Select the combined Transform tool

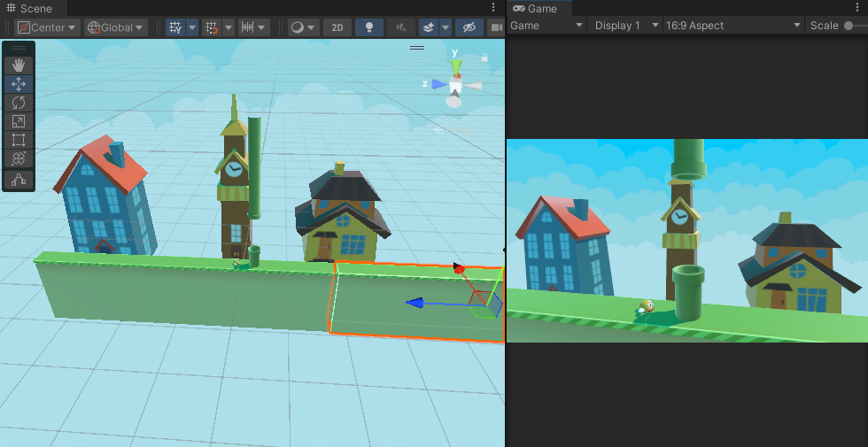pyautogui.click(x=19, y=158)
